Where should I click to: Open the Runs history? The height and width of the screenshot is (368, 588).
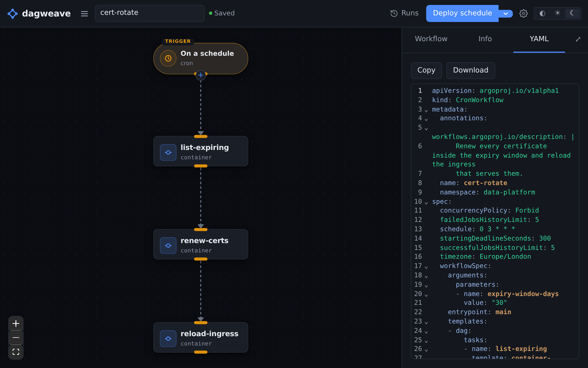pos(405,13)
